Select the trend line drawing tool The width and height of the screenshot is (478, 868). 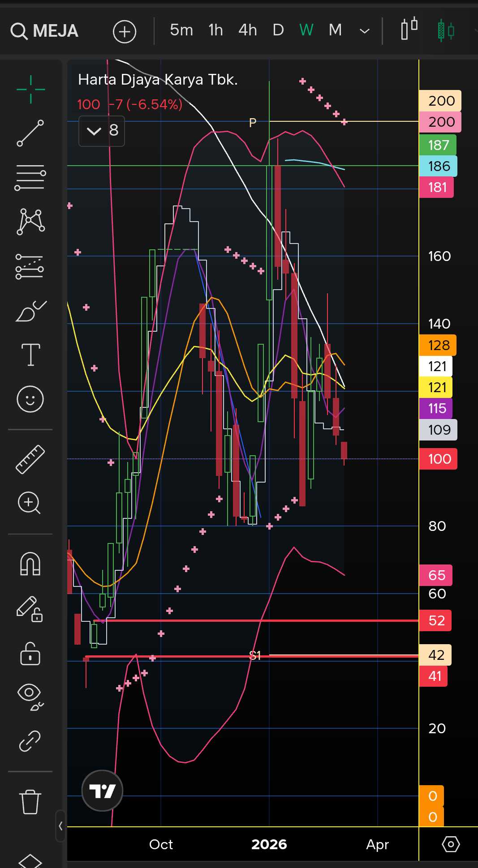pos(30,133)
